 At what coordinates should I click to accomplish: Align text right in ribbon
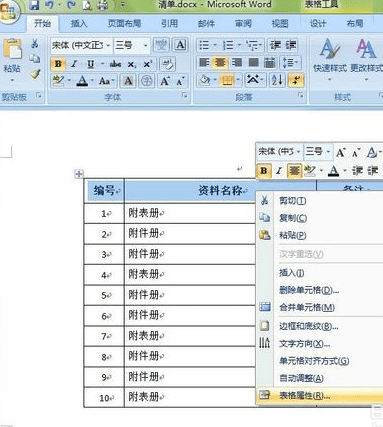tap(237, 62)
